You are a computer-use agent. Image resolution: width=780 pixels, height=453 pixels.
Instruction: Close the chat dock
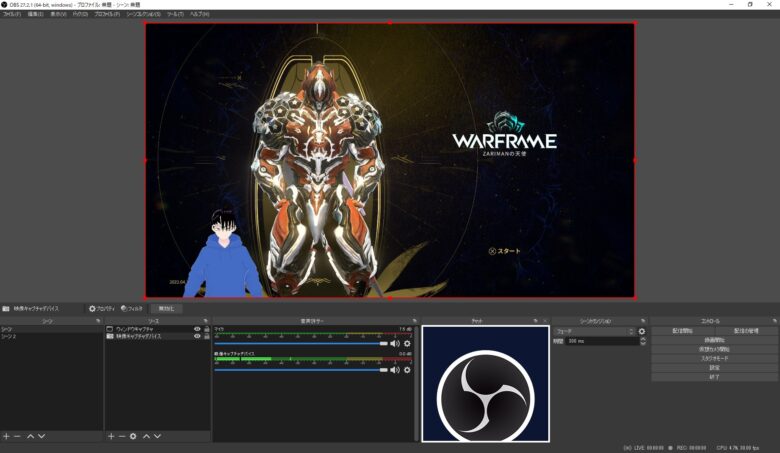tap(545, 321)
